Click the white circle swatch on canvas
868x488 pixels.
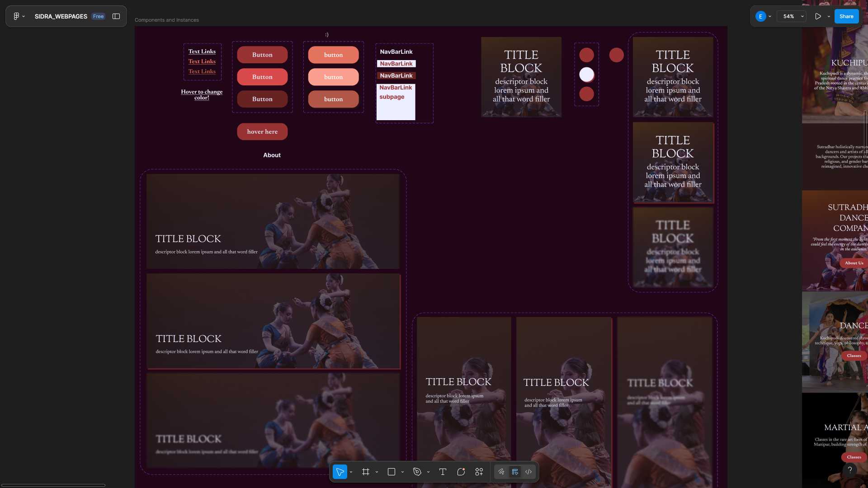(x=586, y=75)
